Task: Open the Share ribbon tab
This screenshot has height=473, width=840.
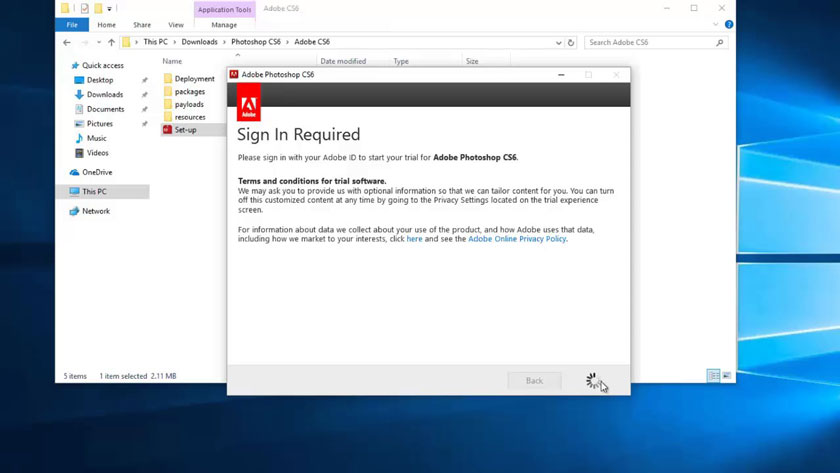Action: click(x=142, y=25)
